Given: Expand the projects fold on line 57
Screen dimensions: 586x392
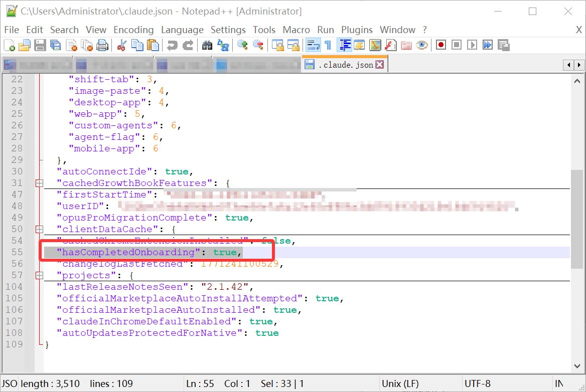Looking at the screenshot, I should click(39, 276).
